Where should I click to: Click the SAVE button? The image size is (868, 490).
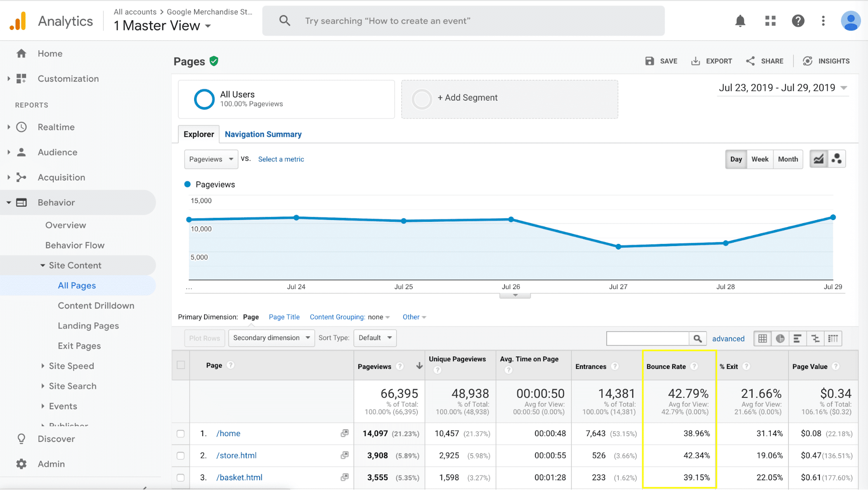pos(661,61)
